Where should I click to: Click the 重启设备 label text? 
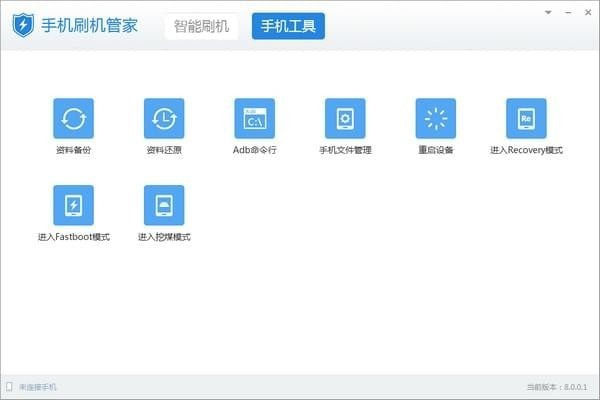point(436,150)
